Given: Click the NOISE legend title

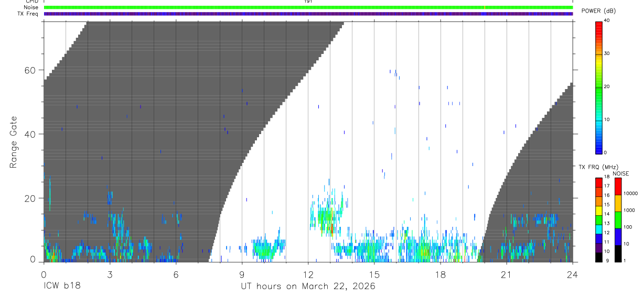Looking at the screenshot, I should (620, 174).
